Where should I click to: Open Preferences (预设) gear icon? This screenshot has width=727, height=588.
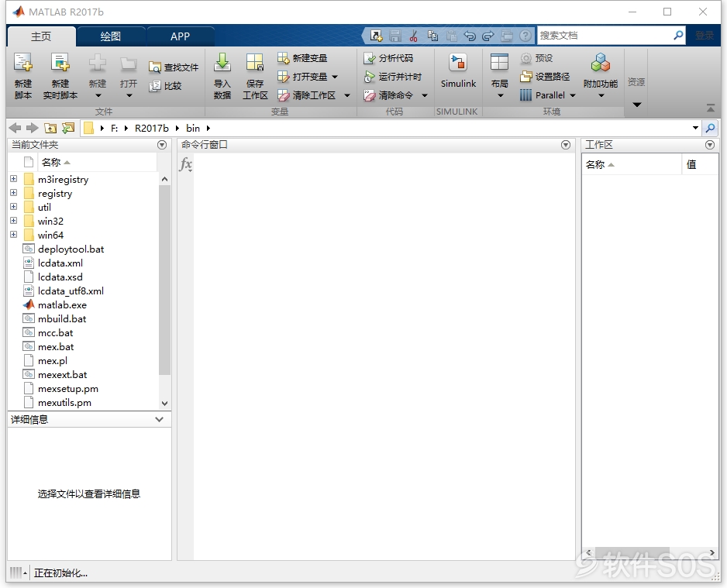click(525, 58)
